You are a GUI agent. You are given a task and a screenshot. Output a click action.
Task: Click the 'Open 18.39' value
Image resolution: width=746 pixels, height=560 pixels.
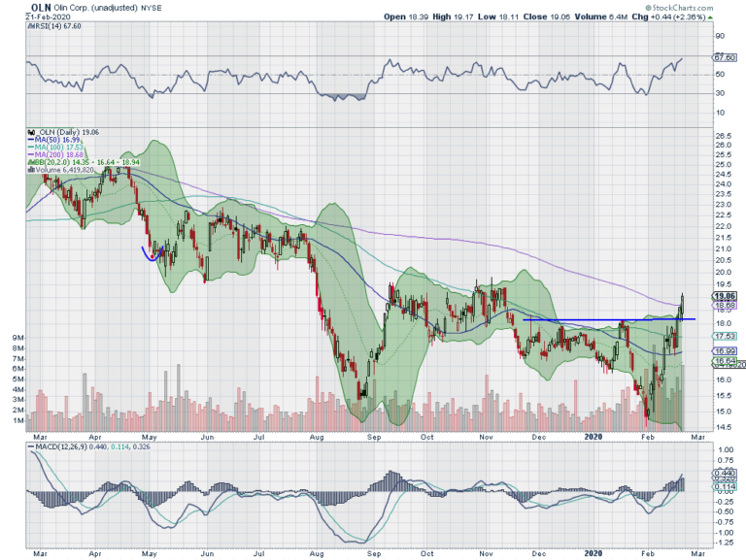tap(406, 16)
